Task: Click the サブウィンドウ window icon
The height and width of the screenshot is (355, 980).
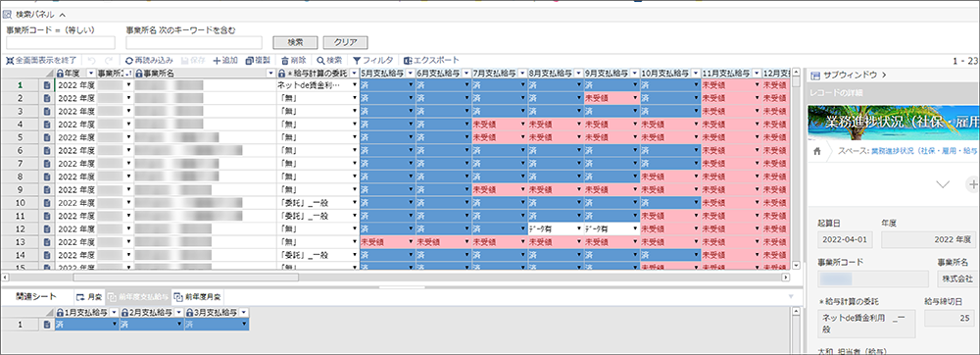Action: tap(814, 75)
